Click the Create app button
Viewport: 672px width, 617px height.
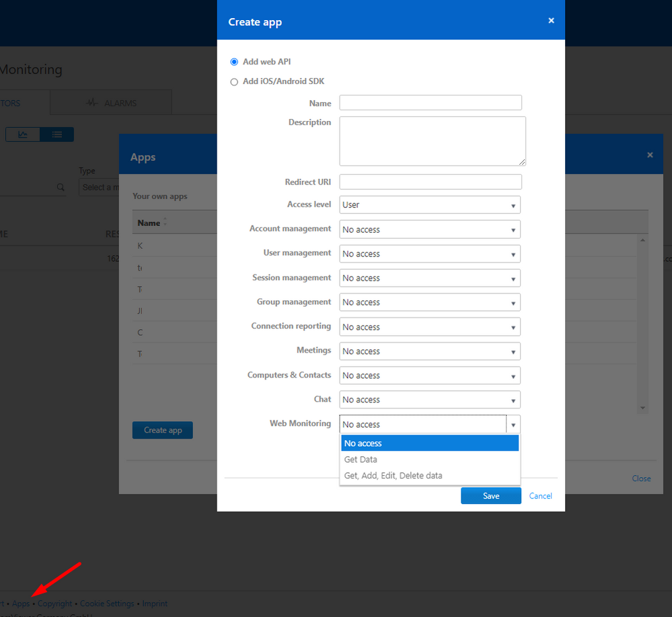pyautogui.click(x=162, y=430)
